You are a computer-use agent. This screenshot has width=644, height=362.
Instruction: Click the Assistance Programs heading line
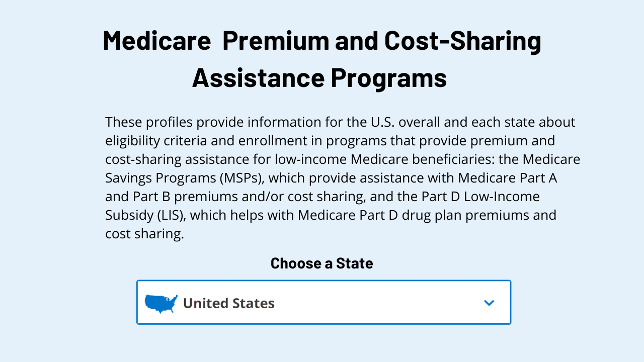(319, 78)
